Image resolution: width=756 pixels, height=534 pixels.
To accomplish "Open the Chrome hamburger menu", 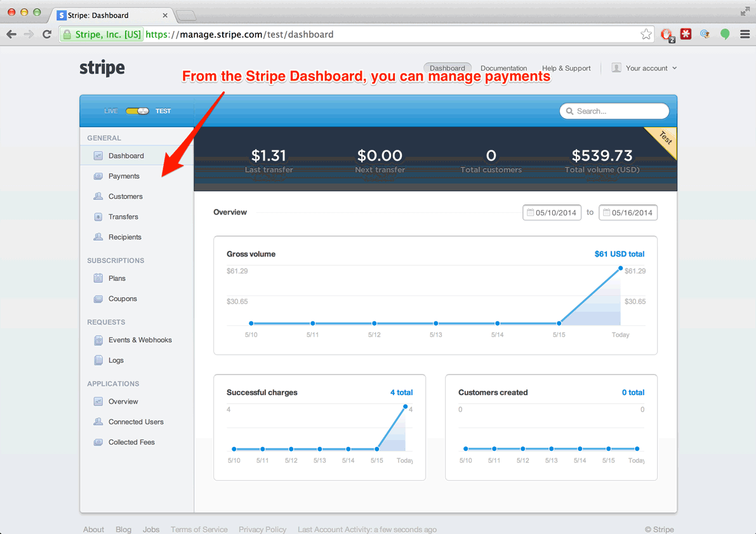I will (745, 34).
